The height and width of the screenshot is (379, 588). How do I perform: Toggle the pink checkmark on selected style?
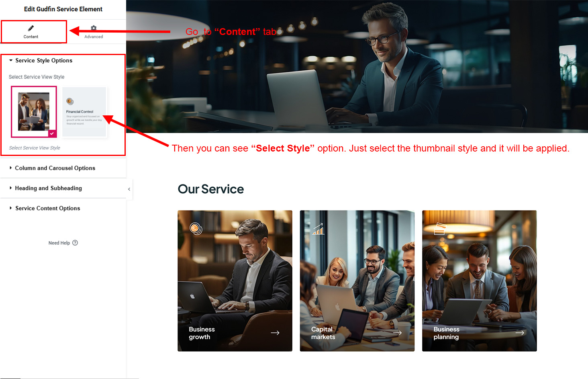click(x=52, y=133)
